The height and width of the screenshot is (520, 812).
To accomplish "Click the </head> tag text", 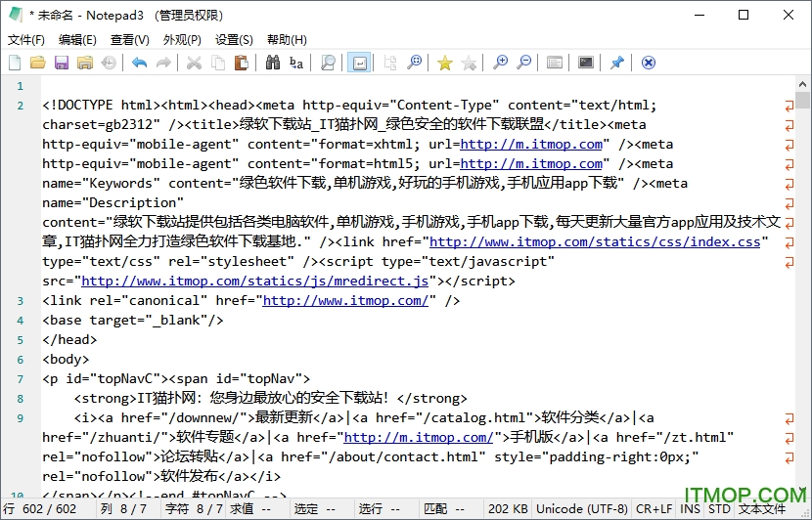I will [69, 339].
